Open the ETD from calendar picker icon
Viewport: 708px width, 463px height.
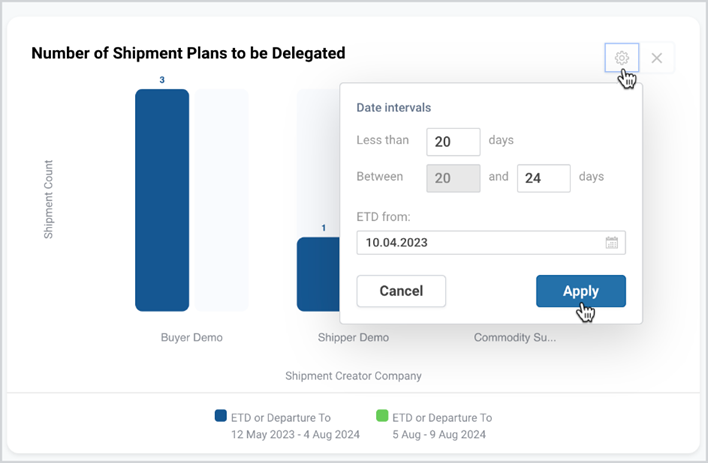click(x=612, y=243)
